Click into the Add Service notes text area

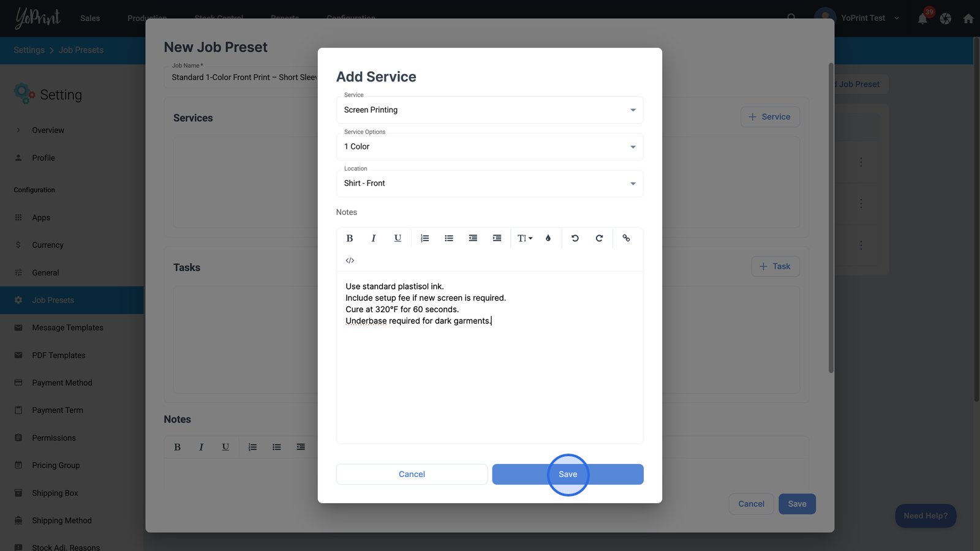(x=490, y=358)
